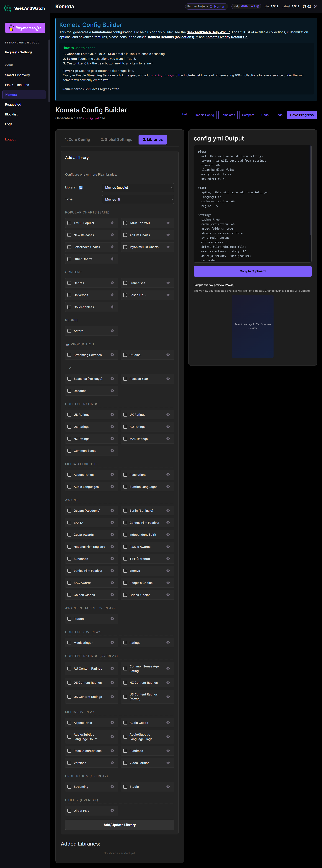Viewport: 322px width, 868px height.
Task: Select the 3. Libraries tab
Action: 153,139
